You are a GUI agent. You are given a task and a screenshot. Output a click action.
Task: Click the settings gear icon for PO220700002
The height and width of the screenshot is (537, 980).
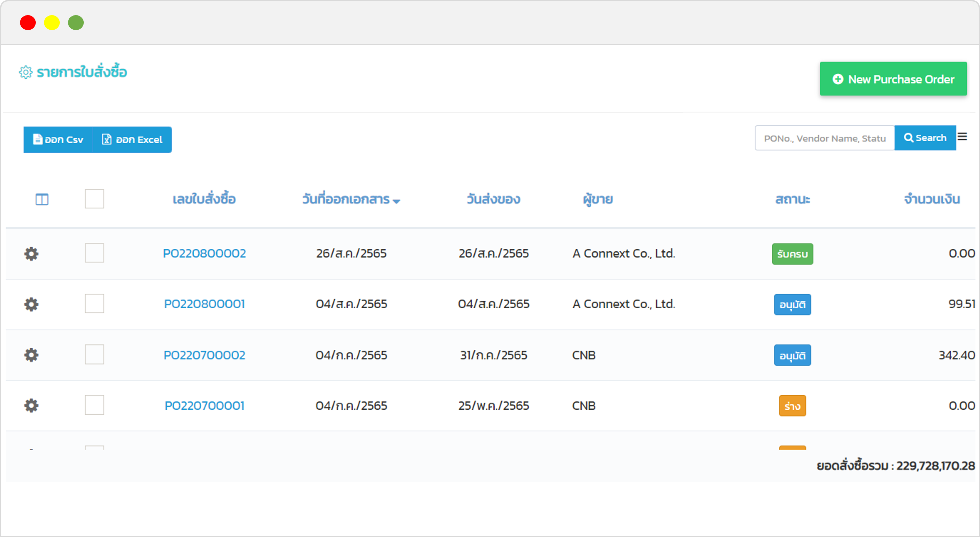pos(32,355)
